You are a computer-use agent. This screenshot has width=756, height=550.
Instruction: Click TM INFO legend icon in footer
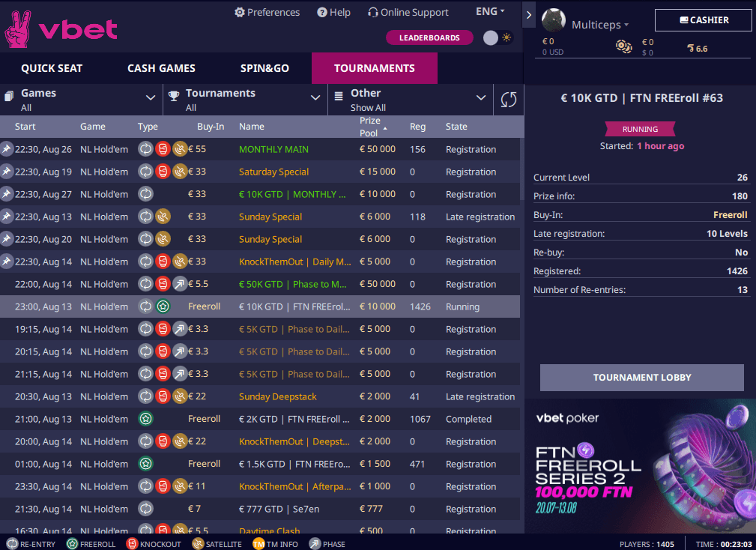pyautogui.click(x=258, y=544)
